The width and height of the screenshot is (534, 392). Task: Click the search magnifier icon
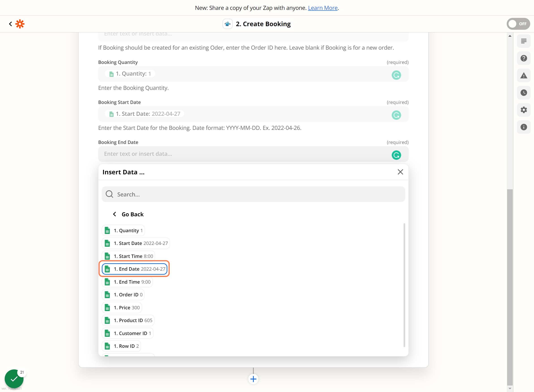(x=109, y=194)
